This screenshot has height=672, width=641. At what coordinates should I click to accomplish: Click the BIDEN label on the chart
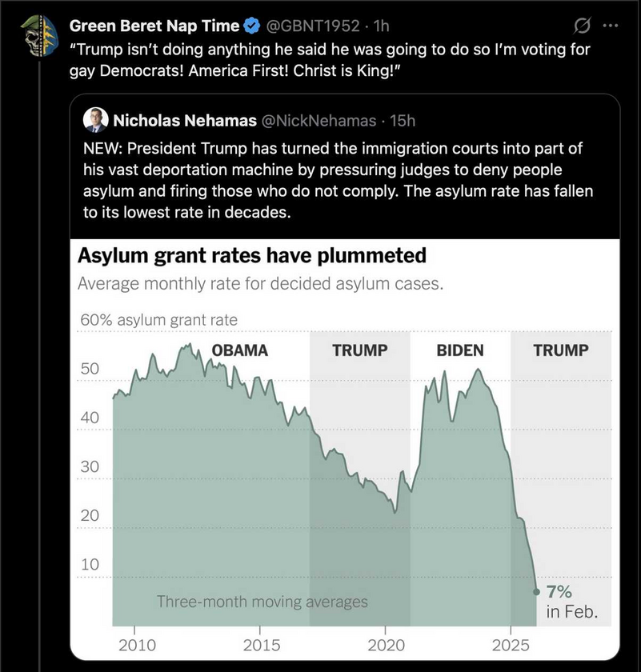coord(460,350)
